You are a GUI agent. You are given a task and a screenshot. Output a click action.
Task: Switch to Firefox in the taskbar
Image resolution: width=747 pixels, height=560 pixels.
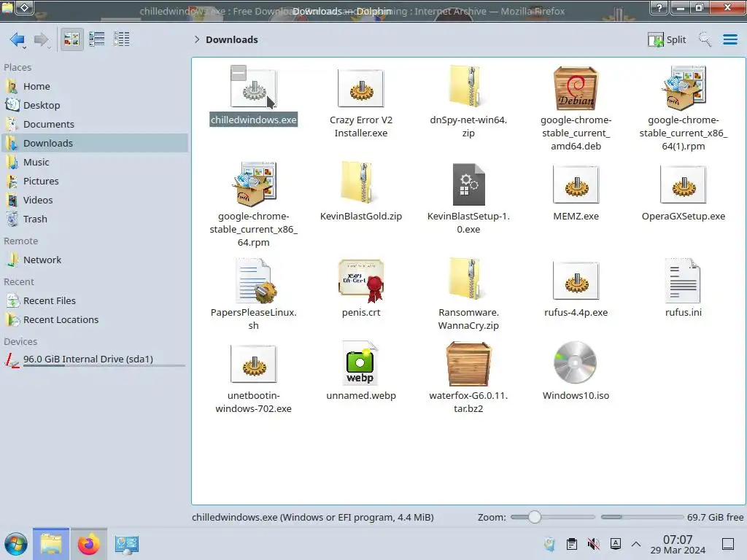[88, 544]
